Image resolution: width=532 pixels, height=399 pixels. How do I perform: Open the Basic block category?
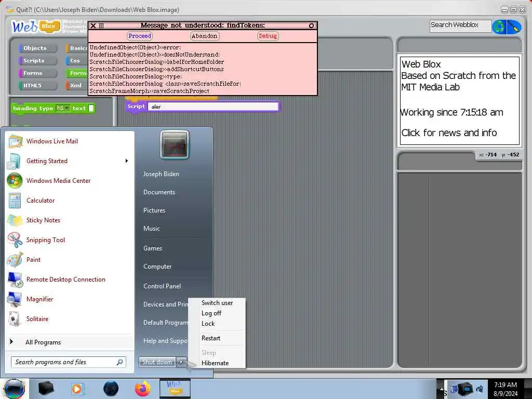(77, 48)
